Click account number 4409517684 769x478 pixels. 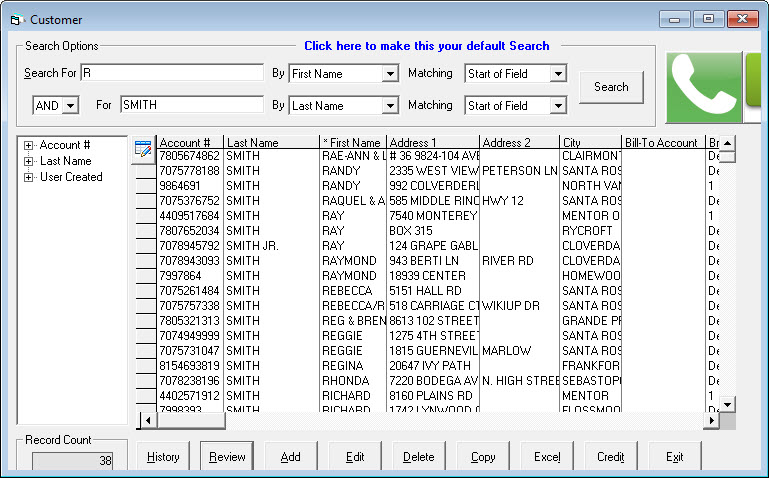pos(190,216)
